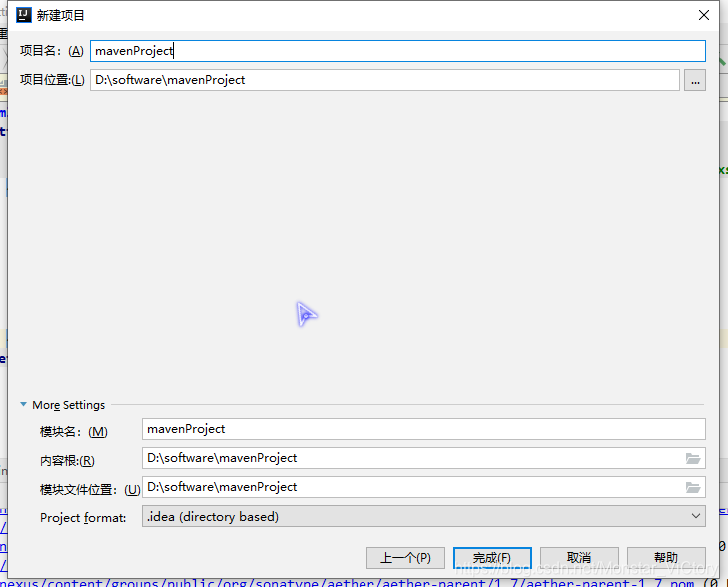Click the 取消 button
Viewport: 728px width, 587px height.
click(x=579, y=558)
